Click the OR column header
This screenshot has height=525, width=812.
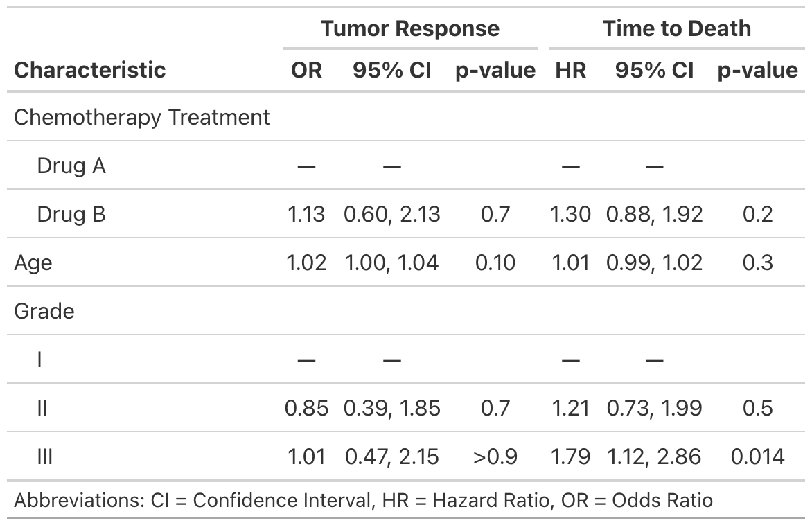coord(306,70)
